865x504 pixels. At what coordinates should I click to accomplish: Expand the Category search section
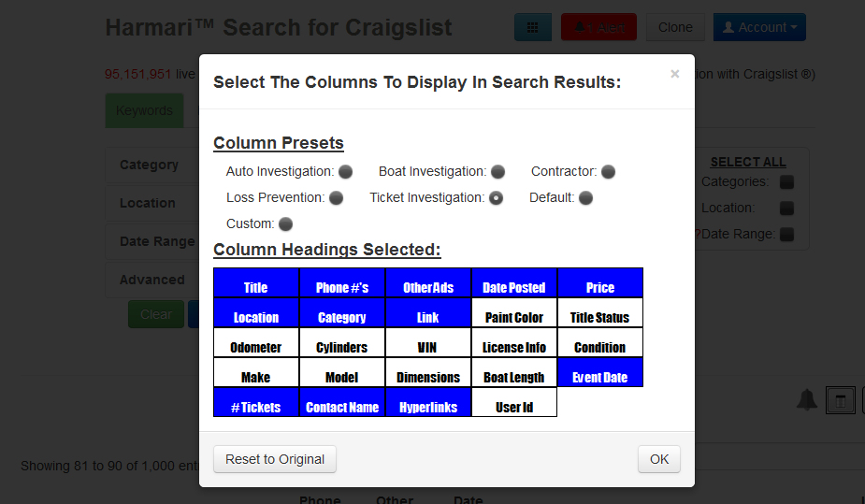point(149,165)
